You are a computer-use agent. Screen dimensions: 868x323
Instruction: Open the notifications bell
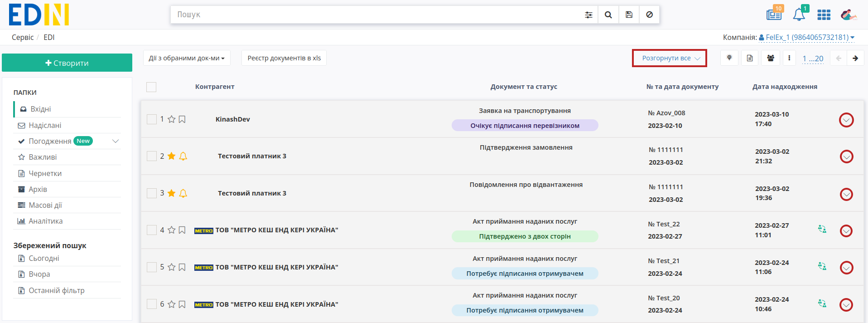pyautogui.click(x=799, y=14)
